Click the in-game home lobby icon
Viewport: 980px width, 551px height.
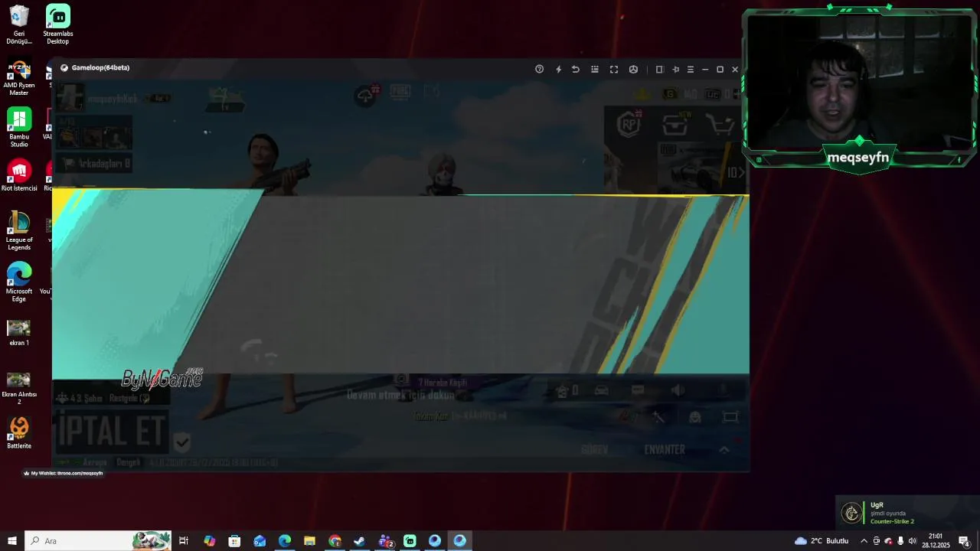pyautogui.click(x=562, y=391)
